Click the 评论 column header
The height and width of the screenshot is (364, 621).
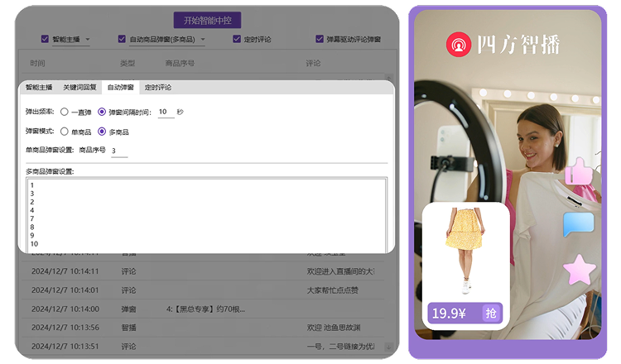coord(313,64)
